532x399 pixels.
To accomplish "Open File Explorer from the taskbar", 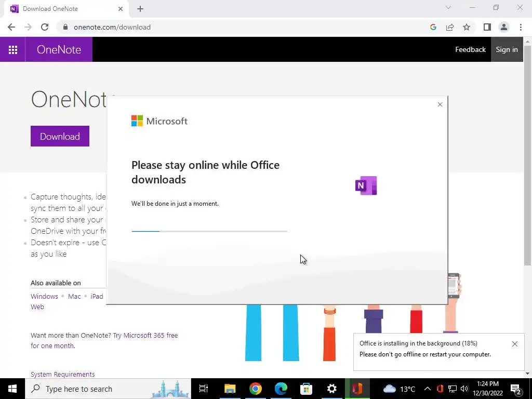I will 230,389.
